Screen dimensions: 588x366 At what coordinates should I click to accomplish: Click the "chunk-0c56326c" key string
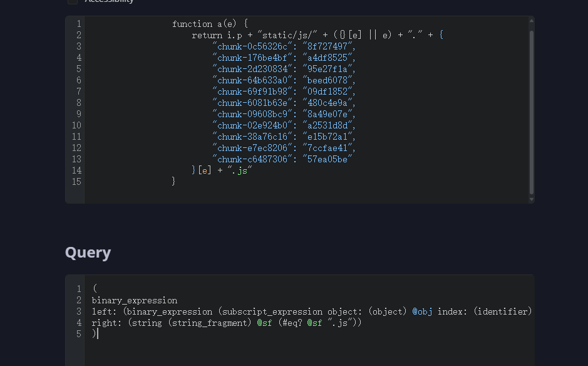[252, 46]
